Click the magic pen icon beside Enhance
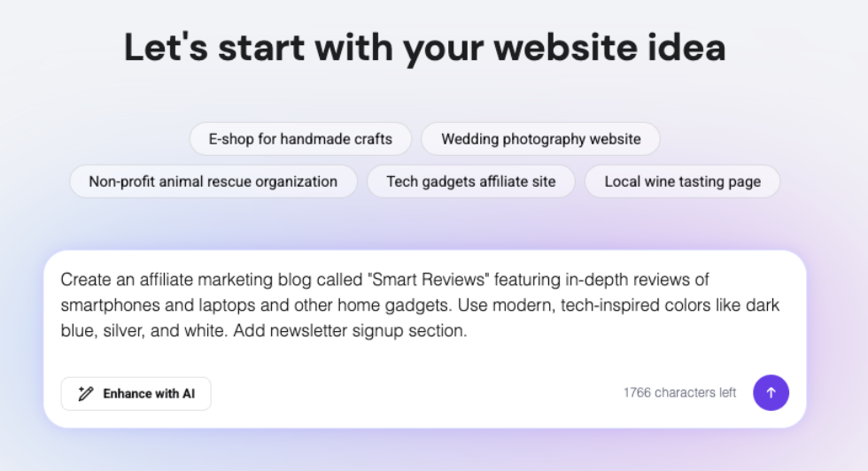Viewport: 868px width, 471px height. [86, 393]
